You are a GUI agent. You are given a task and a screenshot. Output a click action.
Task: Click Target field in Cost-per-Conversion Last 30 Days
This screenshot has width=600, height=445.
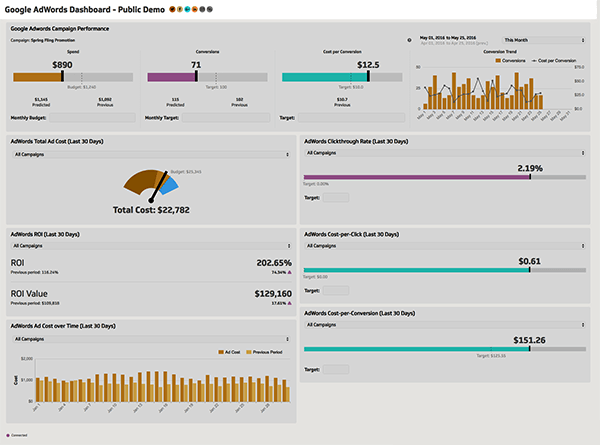pos(336,370)
